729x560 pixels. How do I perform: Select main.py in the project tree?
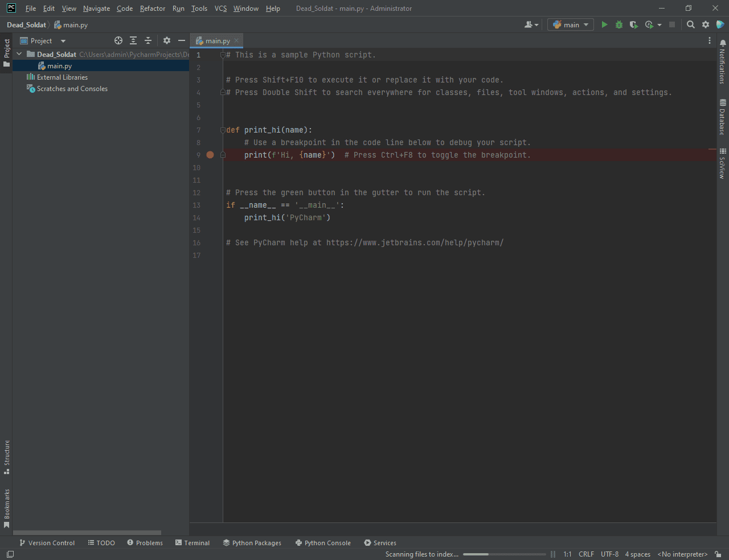pyautogui.click(x=59, y=66)
